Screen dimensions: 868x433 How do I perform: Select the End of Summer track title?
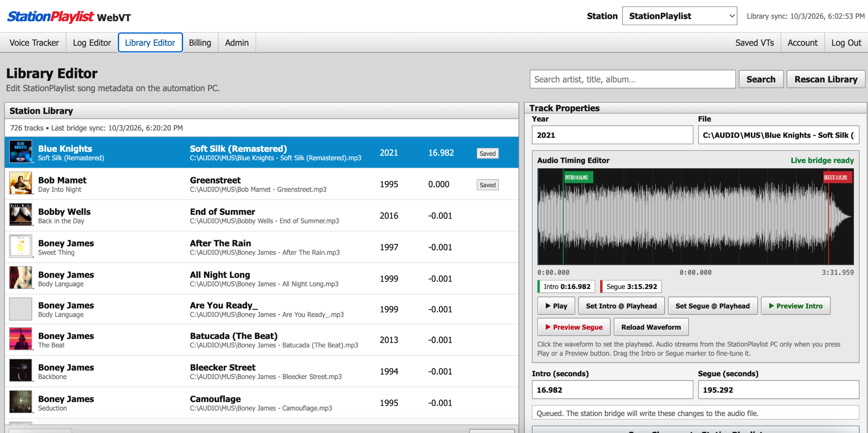222,211
